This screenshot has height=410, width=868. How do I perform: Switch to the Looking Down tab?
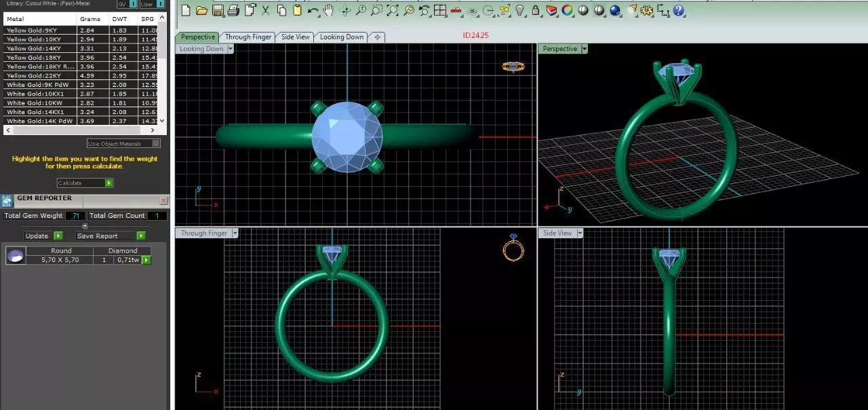tap(342, 37)
